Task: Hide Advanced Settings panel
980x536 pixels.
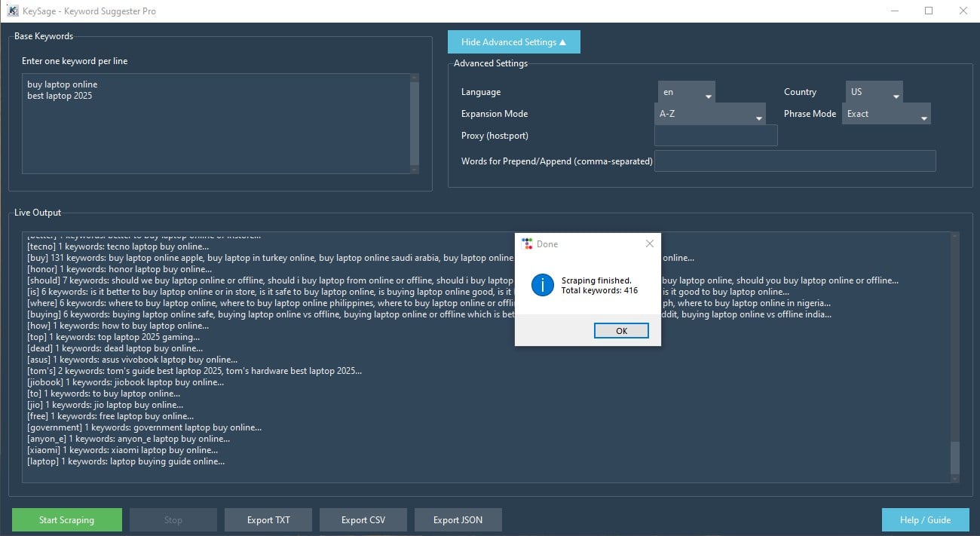Action: [513, 42]
